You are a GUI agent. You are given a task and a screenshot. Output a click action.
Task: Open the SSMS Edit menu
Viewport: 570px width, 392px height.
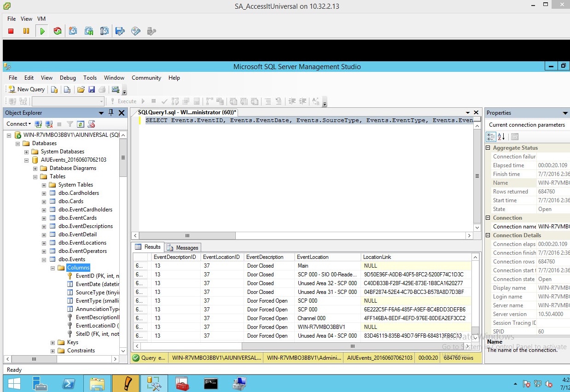29,78
